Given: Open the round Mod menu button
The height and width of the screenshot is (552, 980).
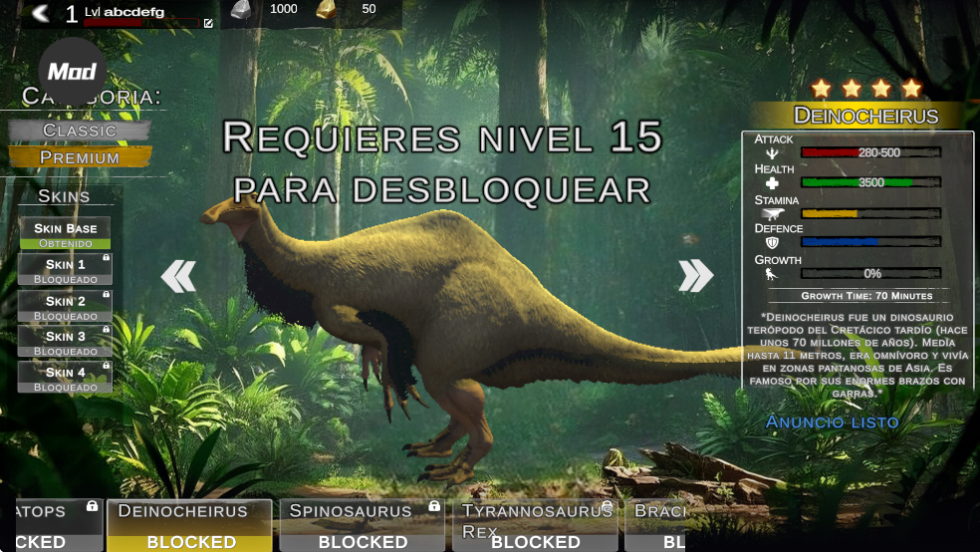Looking at the screenshot, I should coord(72,71).
